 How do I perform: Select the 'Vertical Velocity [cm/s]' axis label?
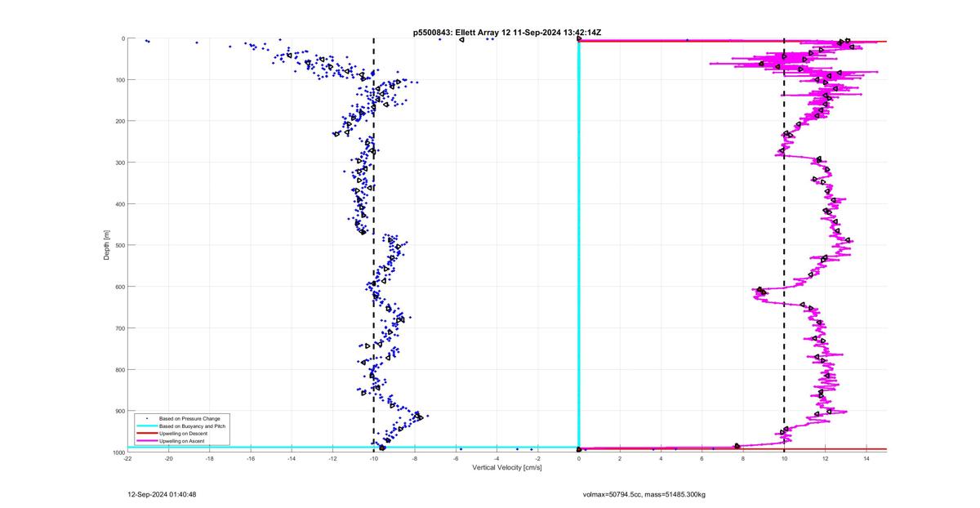(x=506, y=467)
